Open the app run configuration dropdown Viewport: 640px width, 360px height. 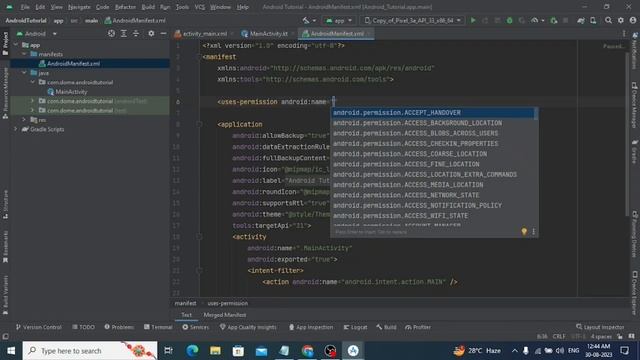pos(339,20)
